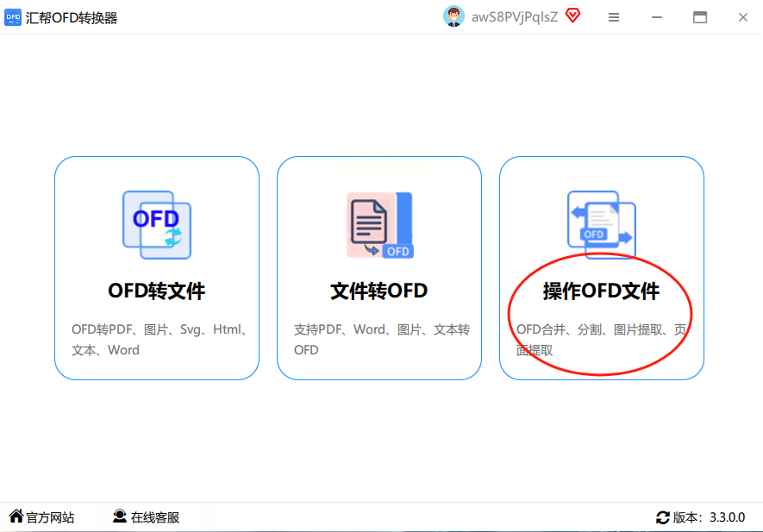The width and height of the screenshot is (763, 532).
Task: Click the 汇帮OFD转换器 window title
Action: coord(72,18)
